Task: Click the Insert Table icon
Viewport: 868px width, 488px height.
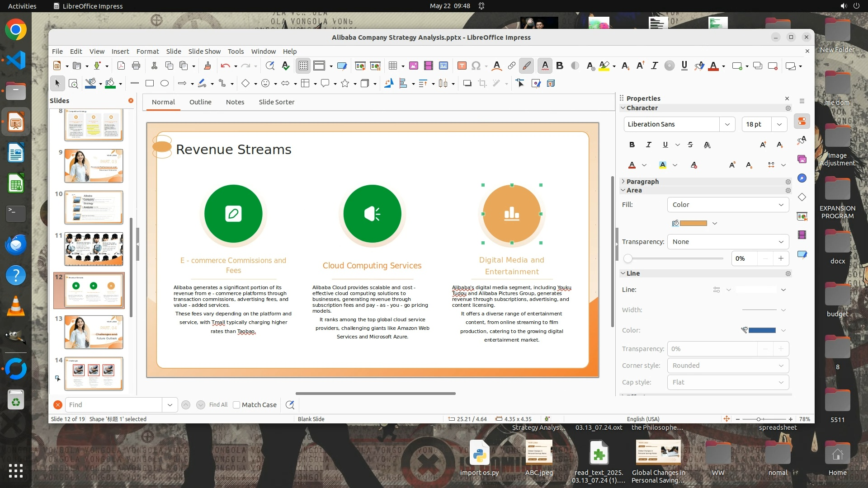Action: tap(392, 66)
